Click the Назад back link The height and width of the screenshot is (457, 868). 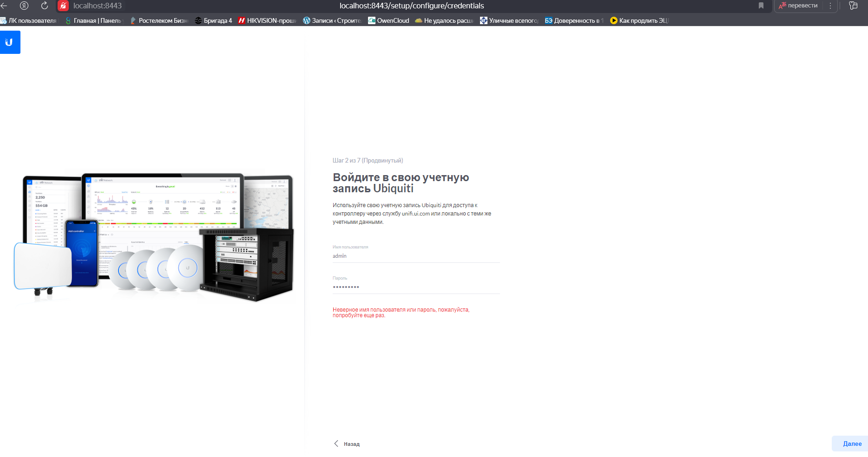coord(347,444)
